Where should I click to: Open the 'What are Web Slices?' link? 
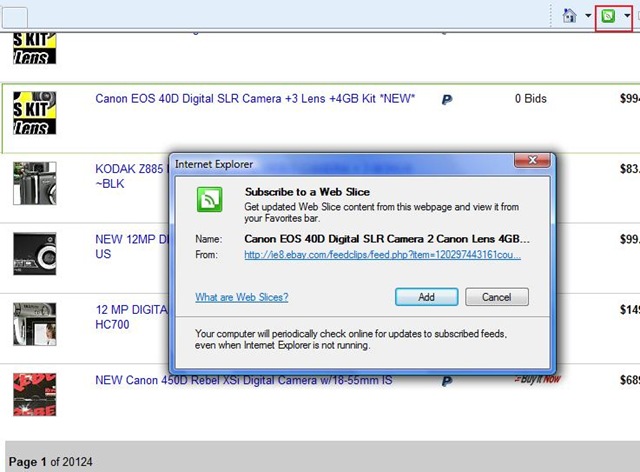click(x=242, y=297)
